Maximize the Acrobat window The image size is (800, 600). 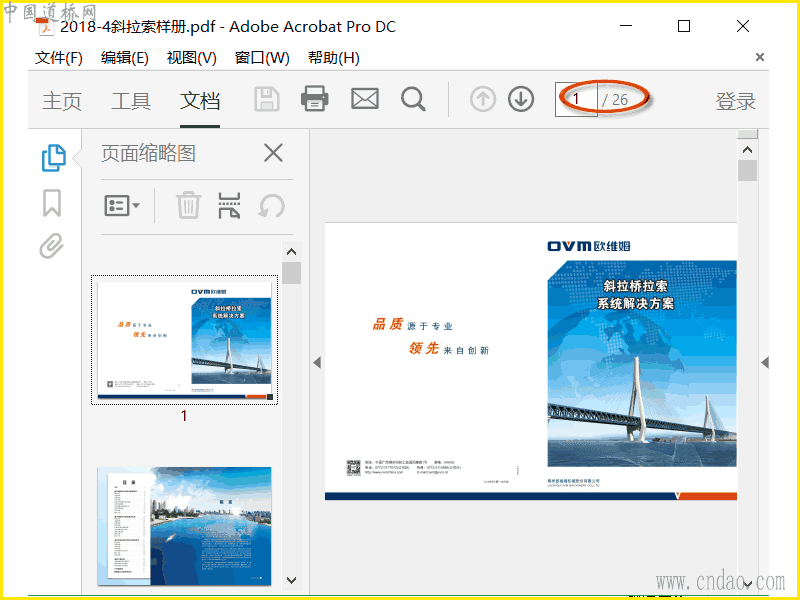(684, 26)
